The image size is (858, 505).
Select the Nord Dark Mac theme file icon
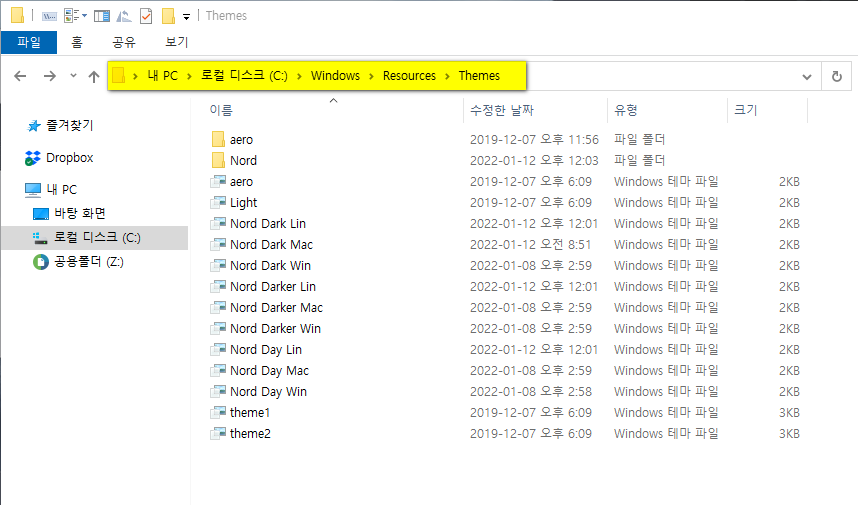click(x=218, y=244)
